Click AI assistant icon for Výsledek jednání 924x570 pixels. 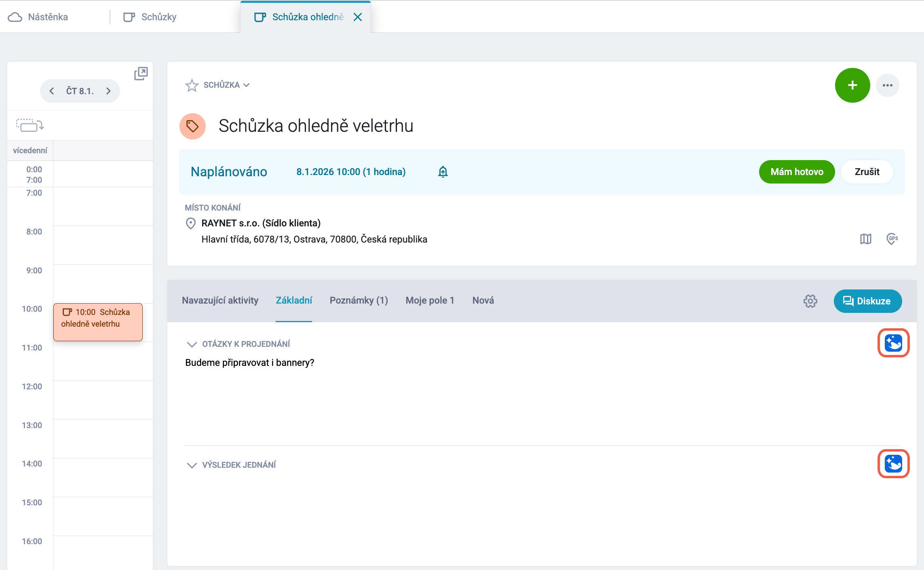click(893, 464)
